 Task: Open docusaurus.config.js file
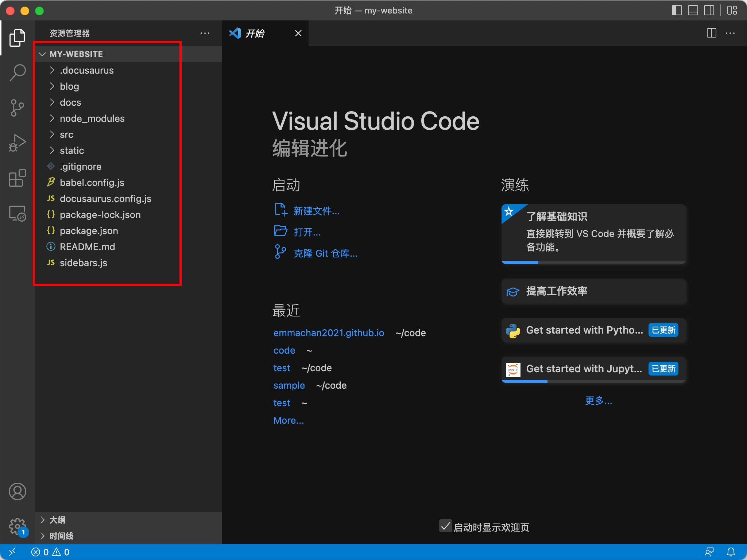[128, 198]
